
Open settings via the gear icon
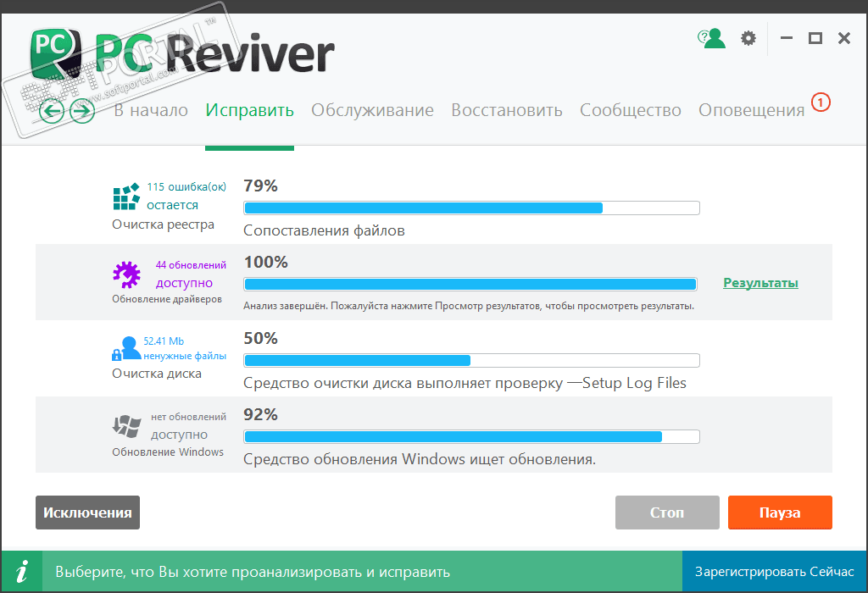748,38
